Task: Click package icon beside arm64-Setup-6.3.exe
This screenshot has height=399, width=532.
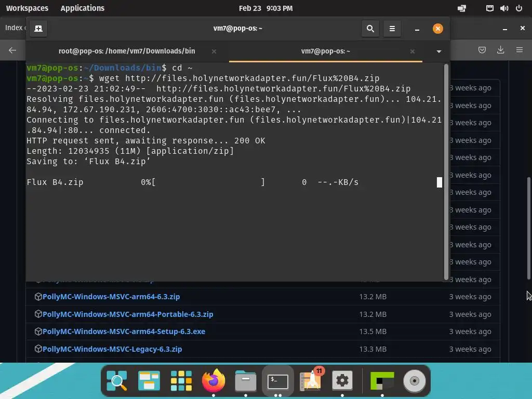Action: click(x=38, y=331)
